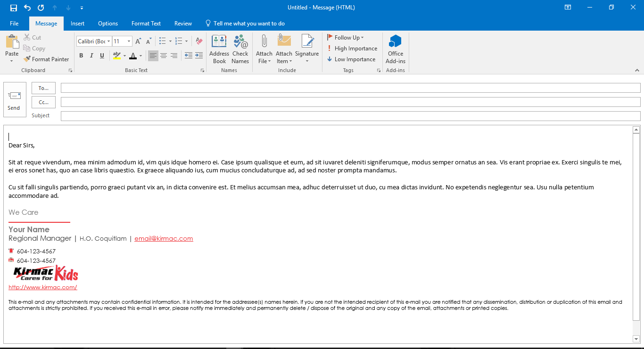Image resolution: width=644 pixels, height=349 pixels.
Task: Open the Format Text tab
Action: point(146,24)
